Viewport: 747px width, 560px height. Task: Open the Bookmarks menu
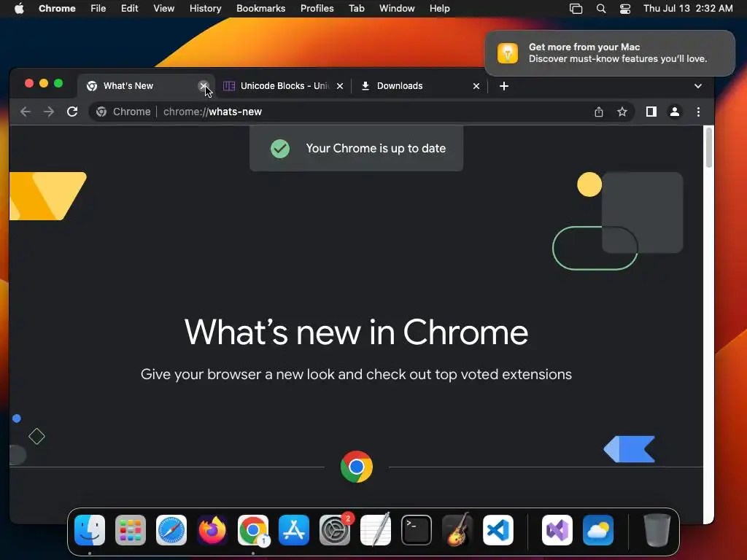coord(260,8)
